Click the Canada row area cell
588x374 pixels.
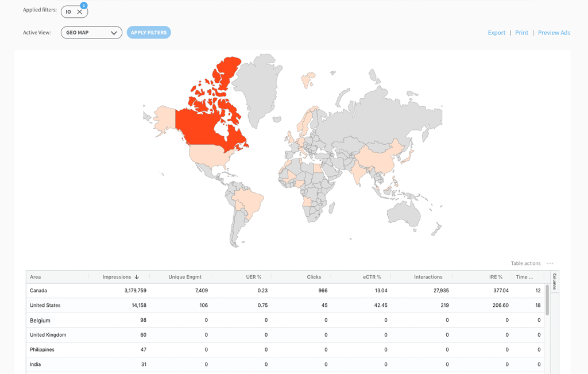point(38,291)
